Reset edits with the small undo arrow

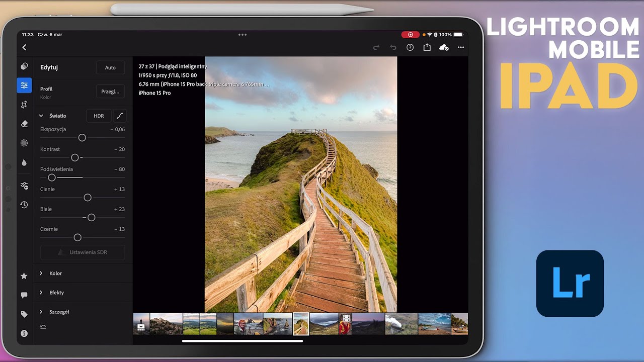43,327
